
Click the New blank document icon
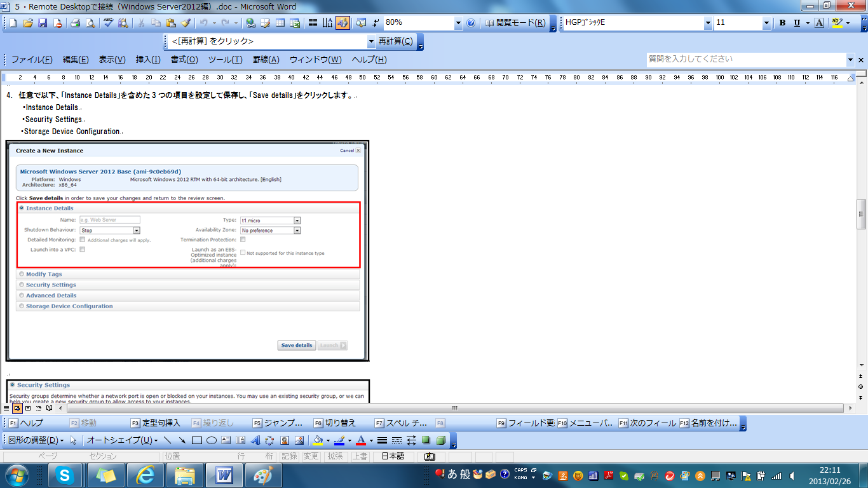(x=13, y=23)
